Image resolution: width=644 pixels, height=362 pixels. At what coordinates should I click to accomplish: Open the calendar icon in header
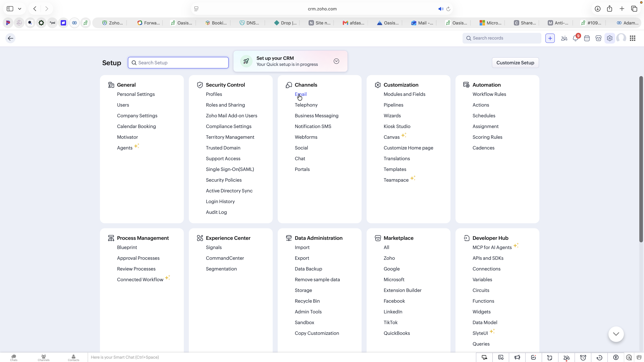click(587, 38)
